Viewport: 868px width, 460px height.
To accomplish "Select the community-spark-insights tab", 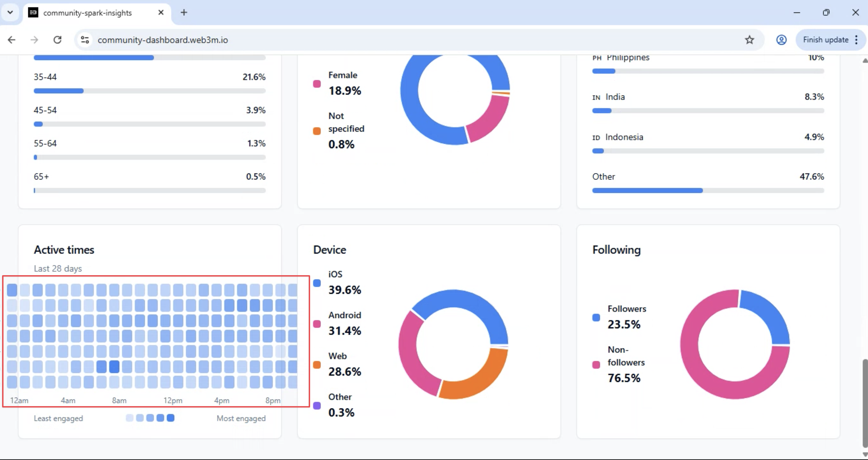I will 88,13.
